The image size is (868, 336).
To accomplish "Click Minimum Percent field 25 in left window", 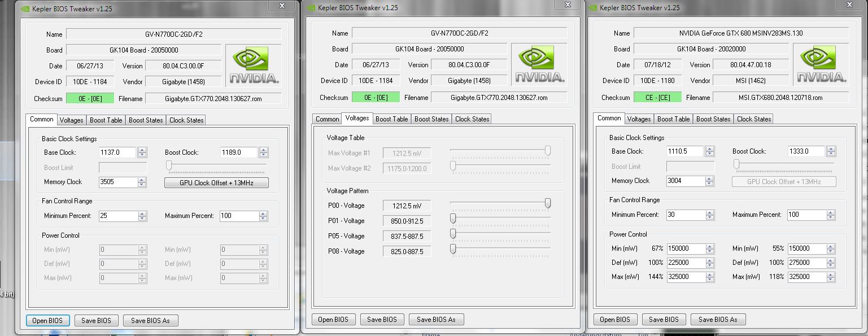I will pyautogui.click(x=117, y=216).
